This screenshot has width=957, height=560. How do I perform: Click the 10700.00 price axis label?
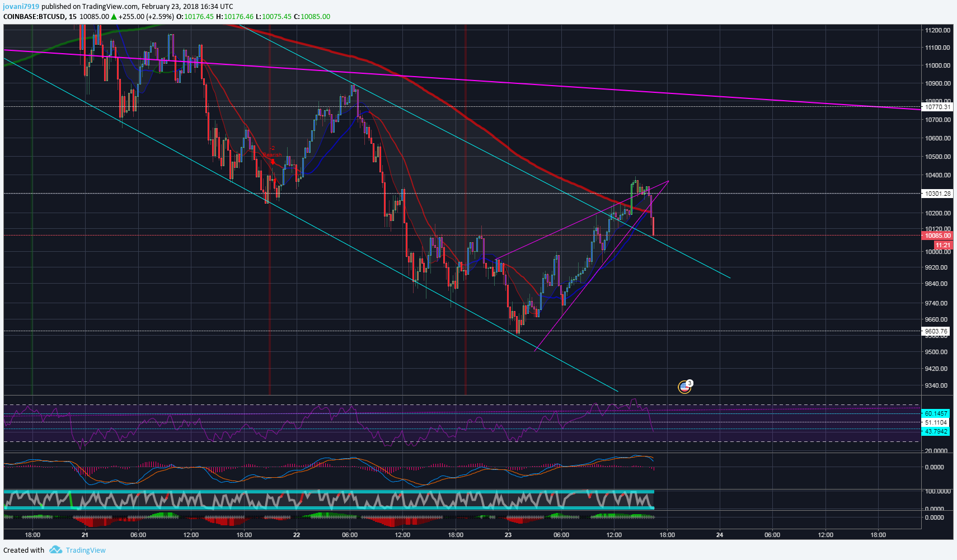pos(937,120)
